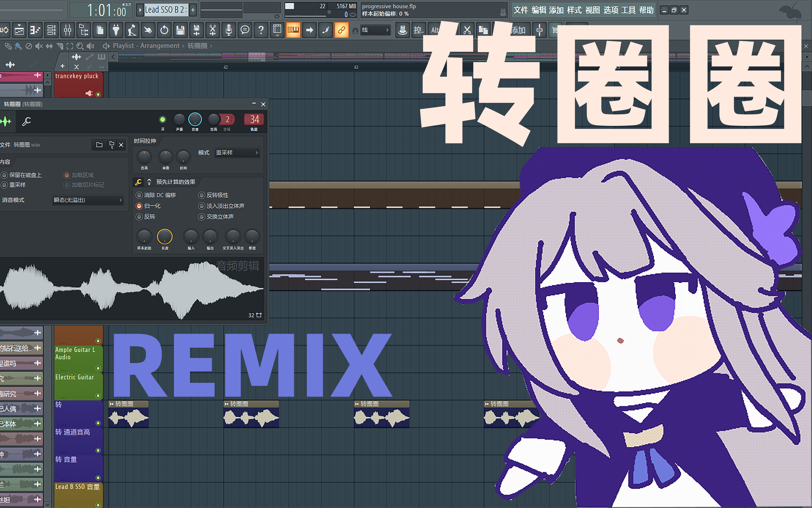The height and width of the screenshot is (508, 812).
Task: Open the 视图 menu
Action: coord(592,10)
